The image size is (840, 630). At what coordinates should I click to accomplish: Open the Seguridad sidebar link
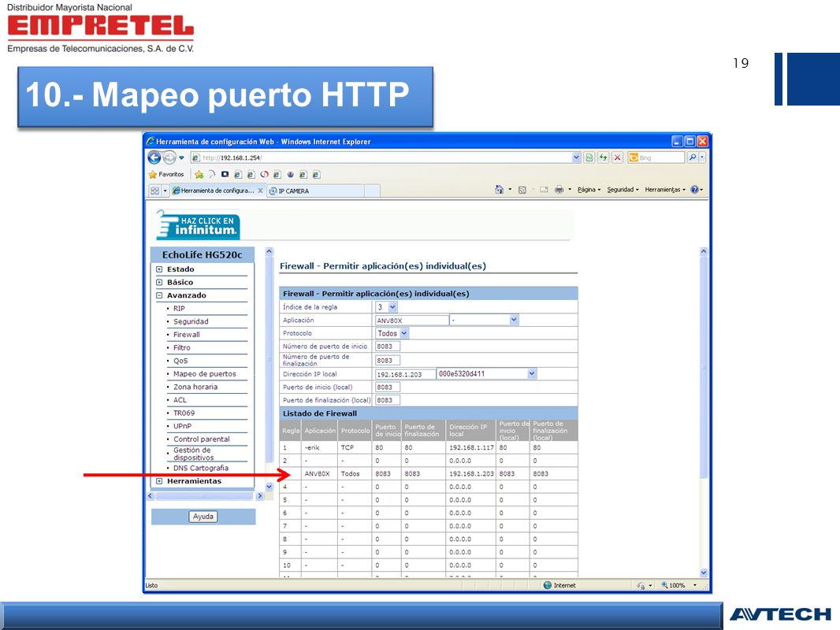[x=191, y=321]
